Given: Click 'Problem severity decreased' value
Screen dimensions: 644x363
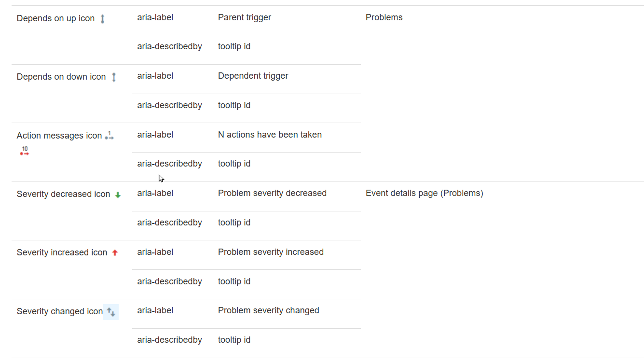Looking at the screenshot, I should [x=272, y=193].
